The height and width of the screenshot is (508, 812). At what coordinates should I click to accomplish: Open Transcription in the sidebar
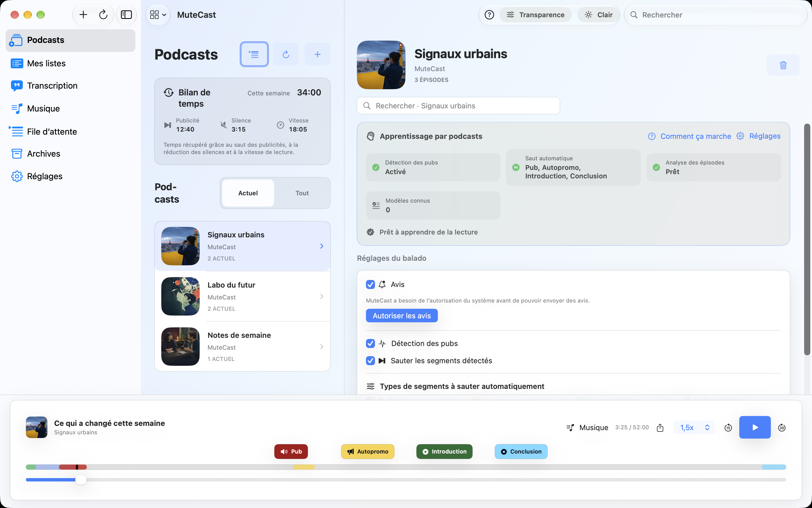[70, 86]
